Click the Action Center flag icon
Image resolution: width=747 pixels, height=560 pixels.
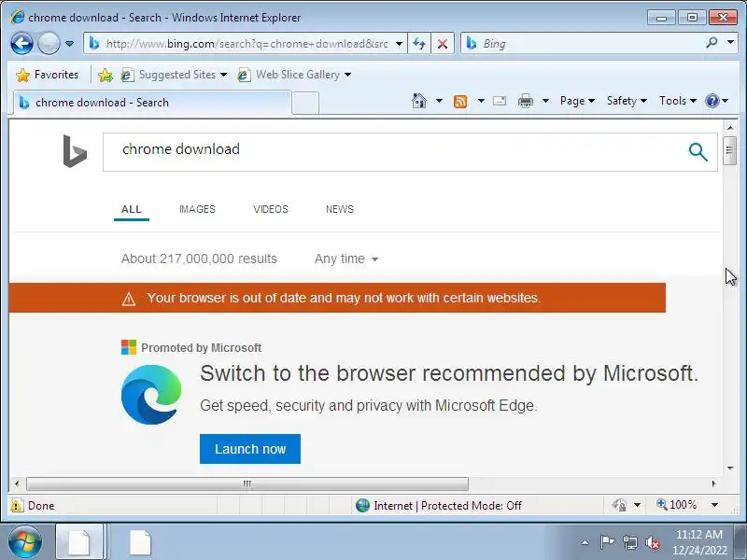tap(607, 542)
